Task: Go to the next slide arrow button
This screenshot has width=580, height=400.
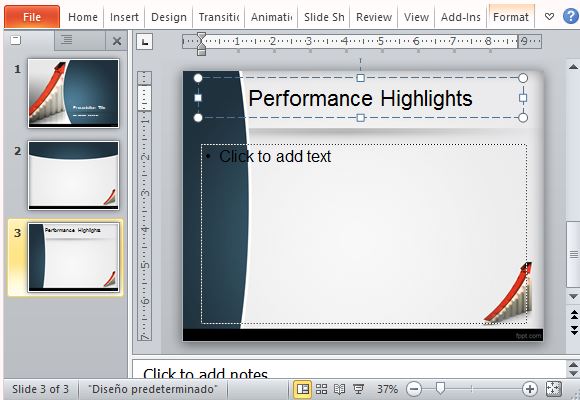Action: tap(574, 329)
